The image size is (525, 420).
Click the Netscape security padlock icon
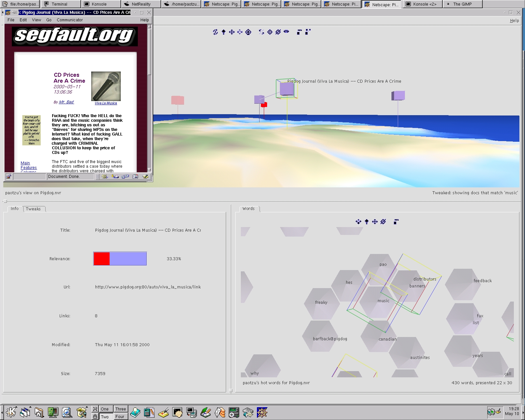click(x=9, y=177)
